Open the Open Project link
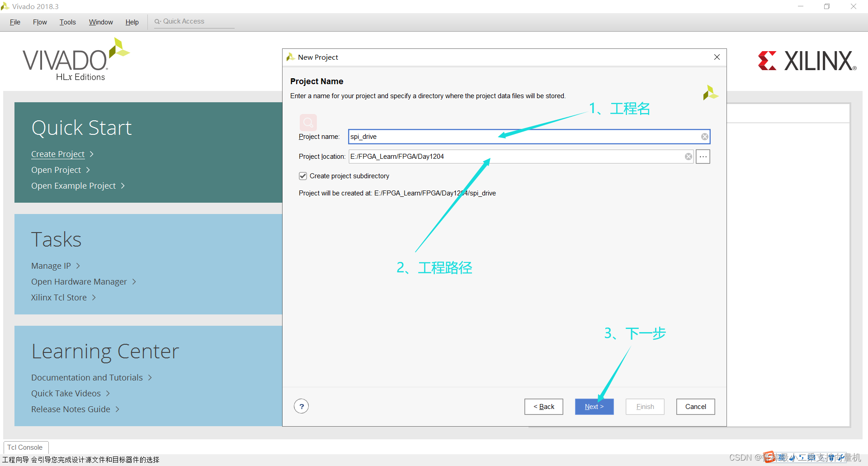The height and width of the screenshot is (466, 868). (x=56, y=170)
